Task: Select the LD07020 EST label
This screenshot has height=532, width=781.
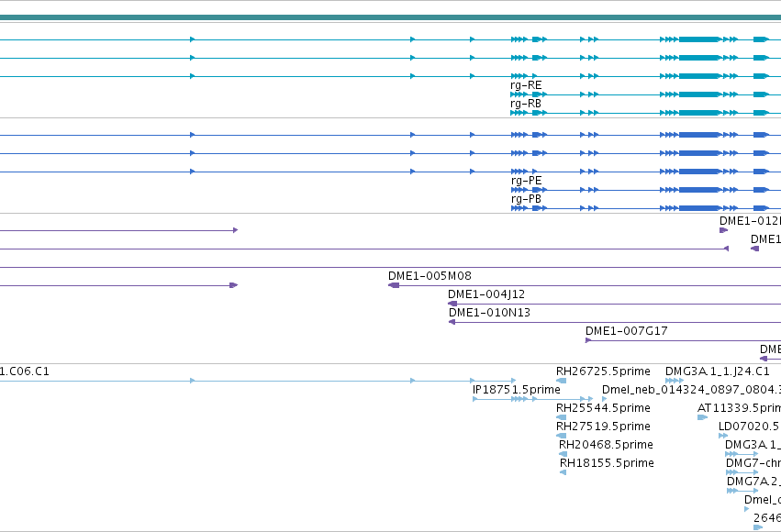Action: (x=750, y=427)
